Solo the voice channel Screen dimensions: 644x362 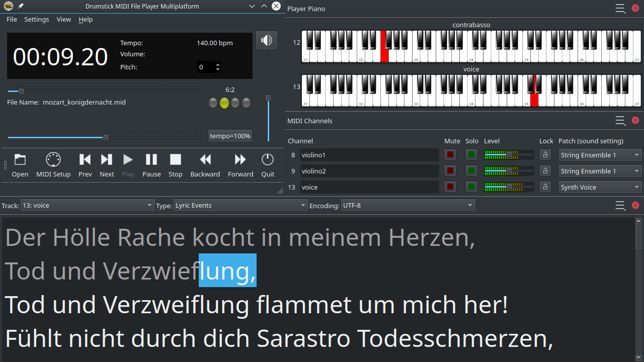[x=471, y=187]
